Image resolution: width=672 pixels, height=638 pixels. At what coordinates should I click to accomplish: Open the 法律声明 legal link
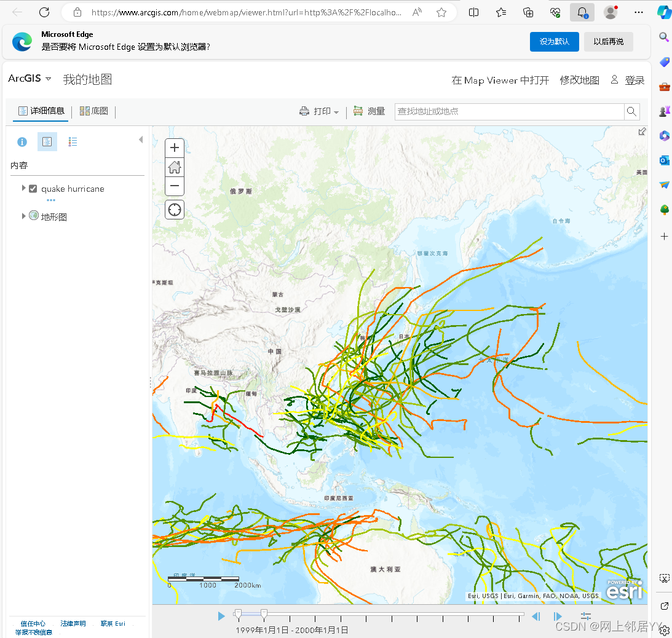[x=73, y=623]
